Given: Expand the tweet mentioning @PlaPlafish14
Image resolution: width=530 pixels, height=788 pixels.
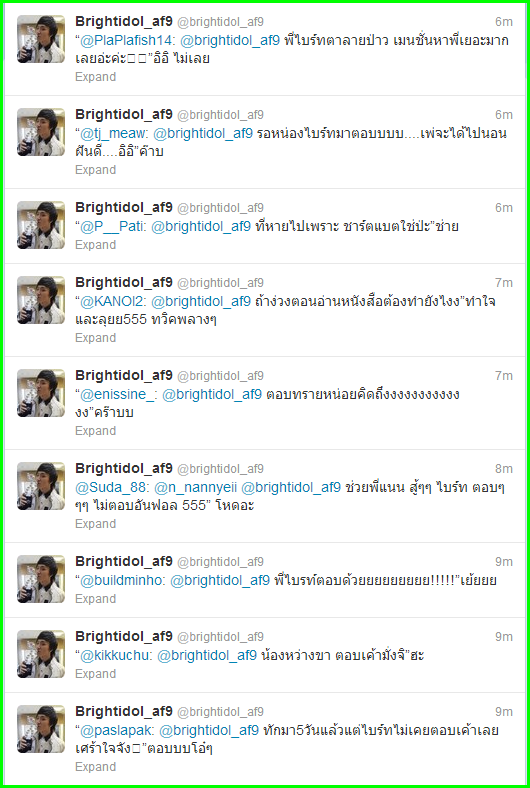Looking at the screenshot, I should (95, 77).
